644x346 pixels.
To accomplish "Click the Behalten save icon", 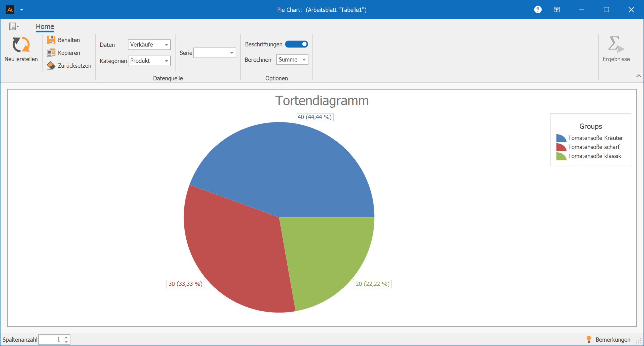I will 51,40.
